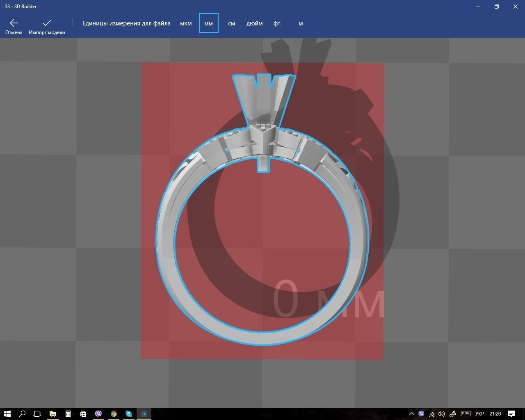This screenshot has height=420, width=525.
Task: Restore down the 3D Builder window
Action: (x=497, y=7)
